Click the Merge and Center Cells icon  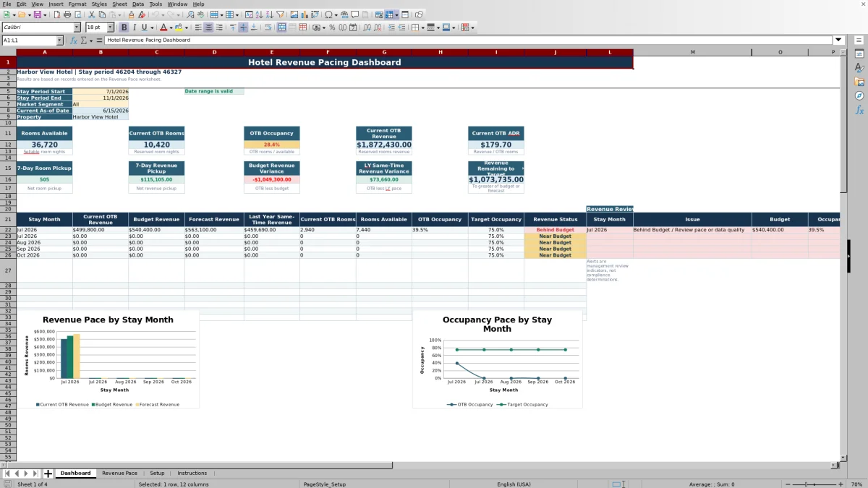coord(281,27)
